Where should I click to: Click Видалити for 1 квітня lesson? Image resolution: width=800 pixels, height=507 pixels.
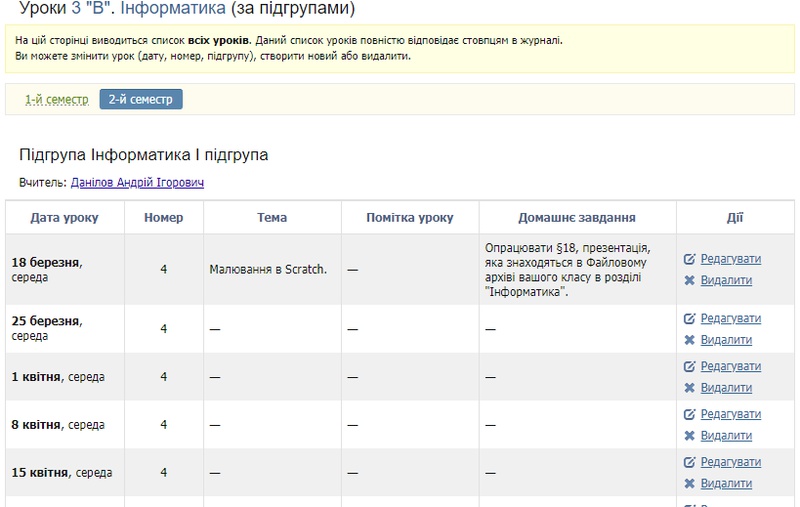pyautogui.click(x=726, y=388)
